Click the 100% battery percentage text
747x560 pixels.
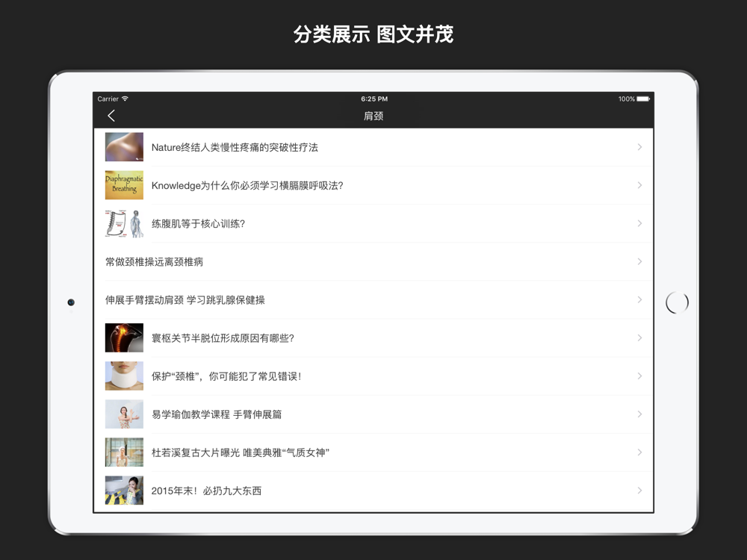(x=627, y=99)
